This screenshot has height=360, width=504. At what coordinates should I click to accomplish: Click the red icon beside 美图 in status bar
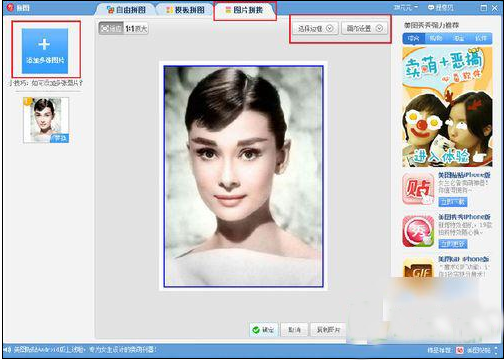(460, 350)
